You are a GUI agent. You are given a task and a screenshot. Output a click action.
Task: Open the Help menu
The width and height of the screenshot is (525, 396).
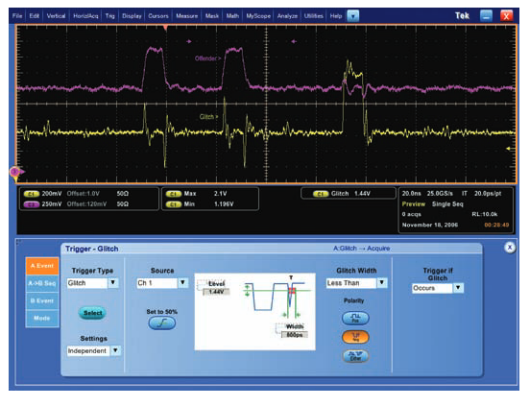(x=336, y=16)
